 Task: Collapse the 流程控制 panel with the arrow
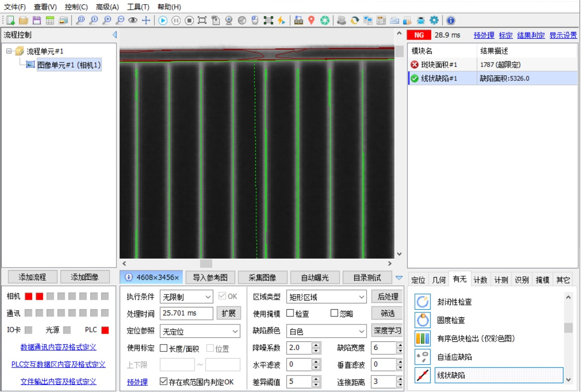click(x=115, y=35)
